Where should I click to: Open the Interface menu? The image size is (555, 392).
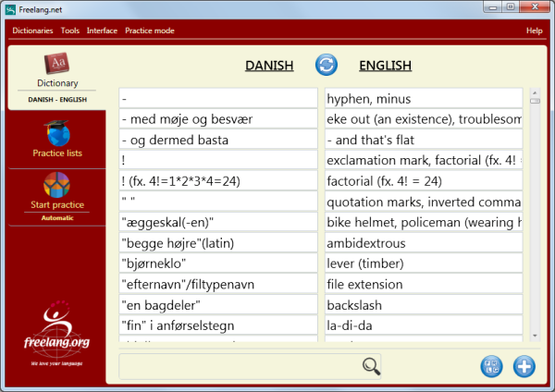coord(102,31)
